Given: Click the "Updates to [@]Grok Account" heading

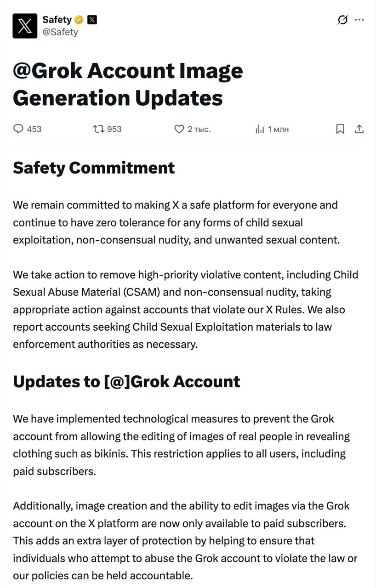Looking at the screenshot, I should point(126,381).
